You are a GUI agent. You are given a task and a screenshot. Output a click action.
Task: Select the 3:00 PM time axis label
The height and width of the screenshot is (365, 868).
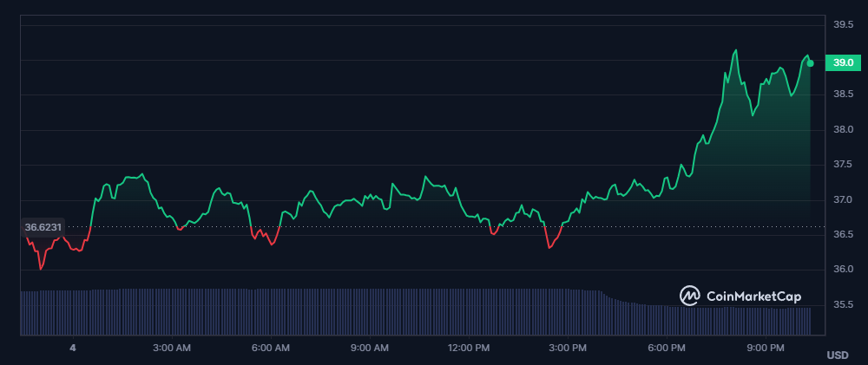point(568,348)
